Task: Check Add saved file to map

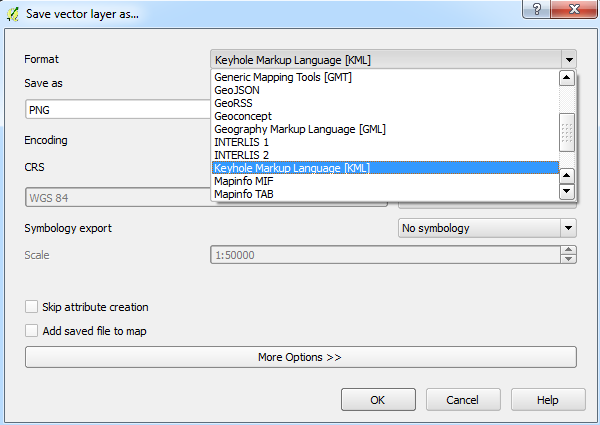Action: (x=31, y=331)
